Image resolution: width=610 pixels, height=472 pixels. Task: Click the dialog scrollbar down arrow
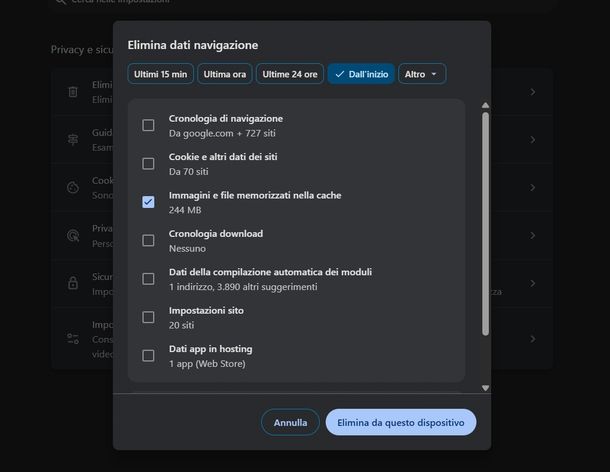pos(485,388)
